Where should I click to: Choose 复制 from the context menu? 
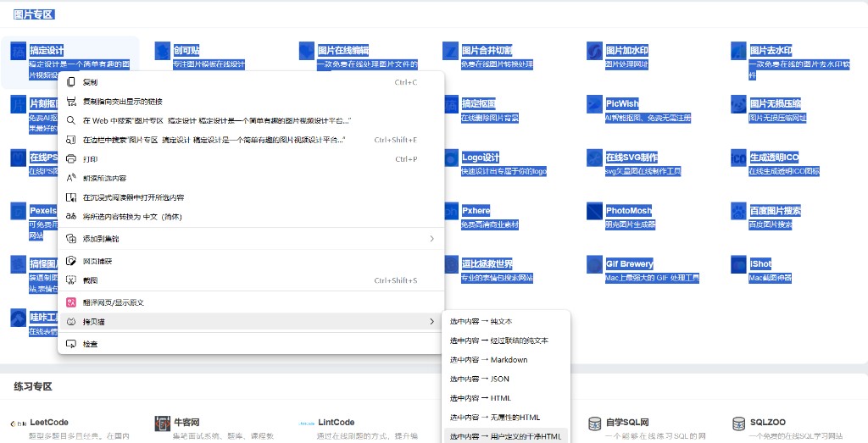[251, 82]
